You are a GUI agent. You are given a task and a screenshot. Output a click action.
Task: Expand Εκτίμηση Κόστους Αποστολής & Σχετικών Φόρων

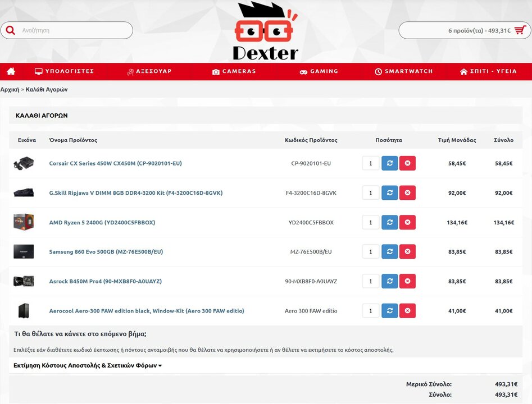(x=88, y=365)
